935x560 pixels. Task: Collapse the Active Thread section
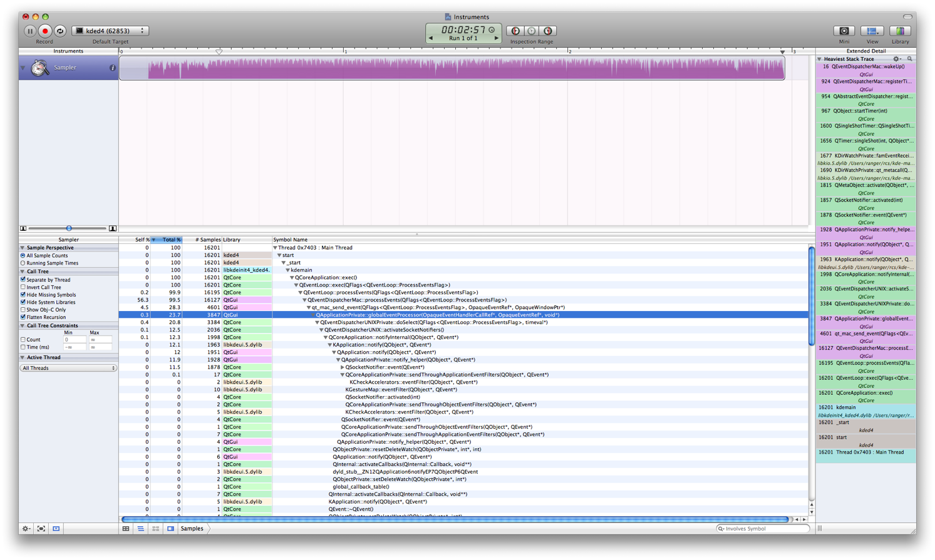coord(23,358)
